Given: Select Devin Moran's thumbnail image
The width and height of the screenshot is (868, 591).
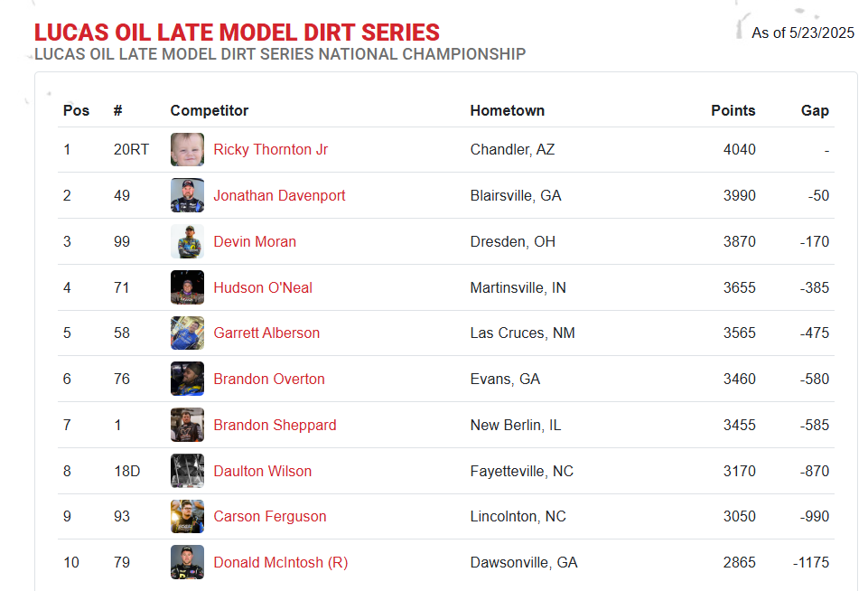Looking at the screenshot, I should pyautogui.click(x=187, y=241).
